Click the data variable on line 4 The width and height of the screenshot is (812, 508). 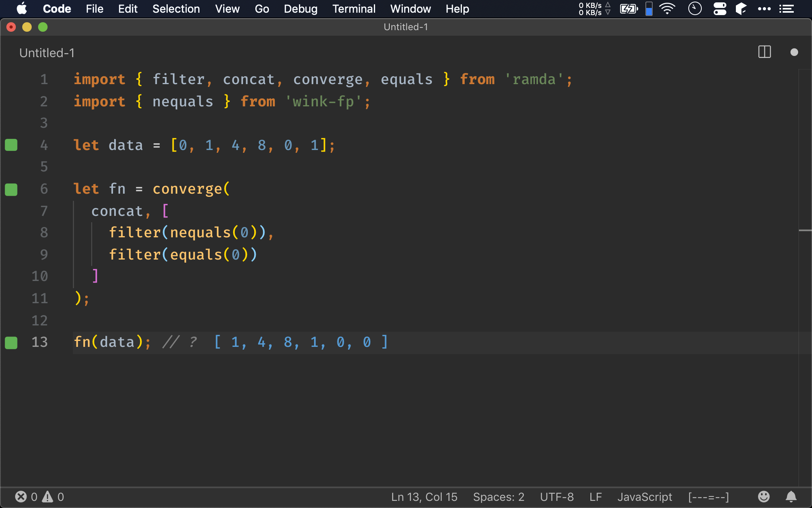[x=126, y=145]
